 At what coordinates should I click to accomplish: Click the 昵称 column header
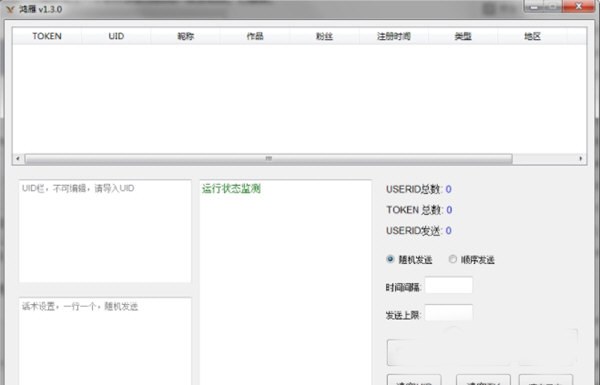pyautogui.click(x=186, y=36)
